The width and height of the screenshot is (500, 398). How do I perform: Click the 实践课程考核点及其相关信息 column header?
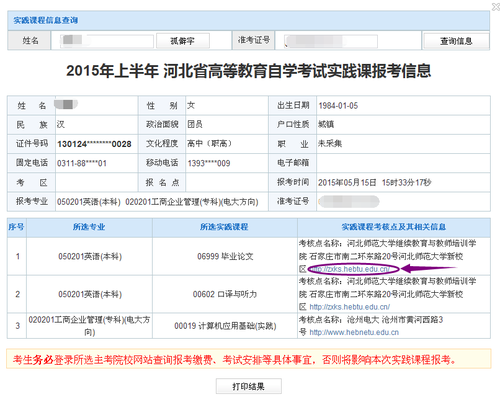tap(394, 227)
